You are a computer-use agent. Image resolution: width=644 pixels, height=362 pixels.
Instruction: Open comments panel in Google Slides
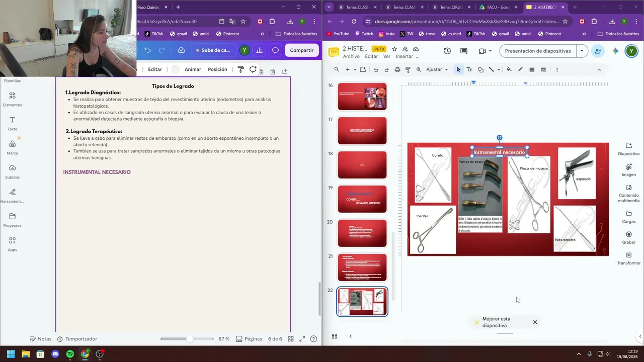pyautogui.click(x=464, y=51)
